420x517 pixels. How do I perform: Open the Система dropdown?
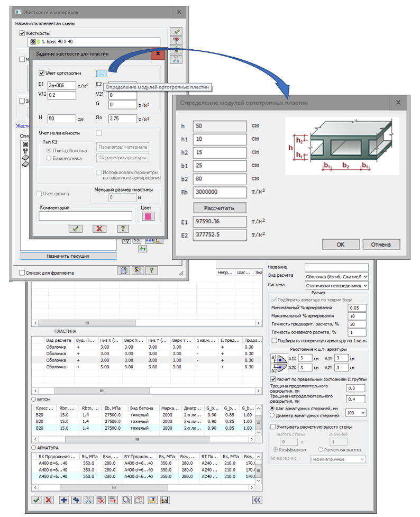point(336,286)
